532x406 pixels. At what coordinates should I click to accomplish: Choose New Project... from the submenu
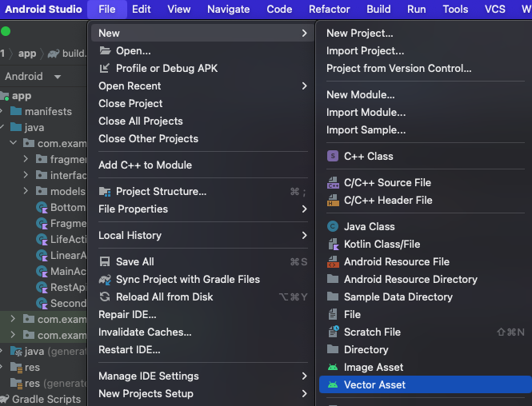pos(360,34)
